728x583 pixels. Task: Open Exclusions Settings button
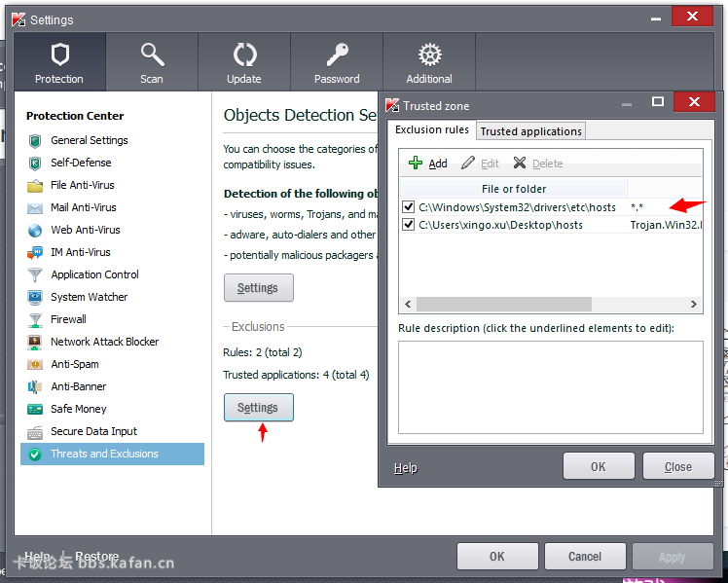coord(259,408)
